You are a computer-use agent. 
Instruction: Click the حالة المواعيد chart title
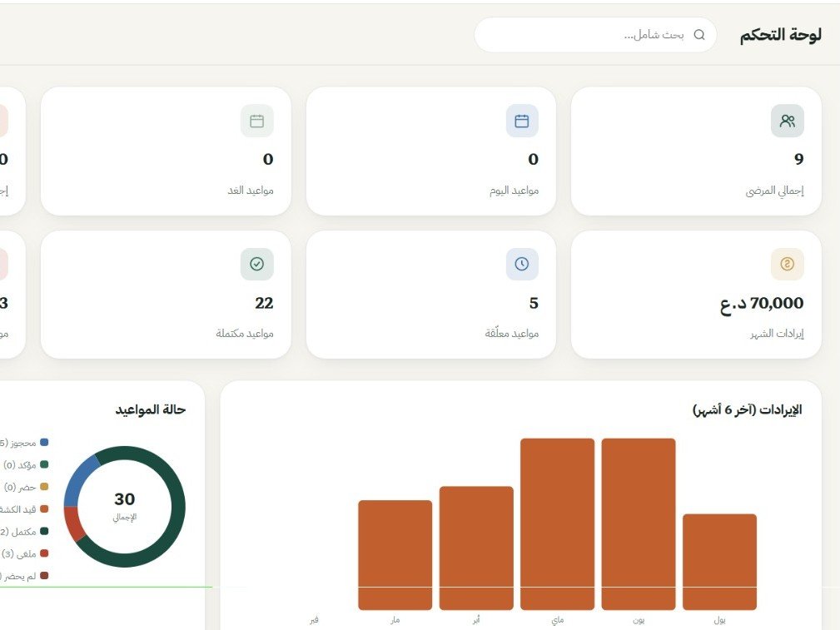click(151, 409)
